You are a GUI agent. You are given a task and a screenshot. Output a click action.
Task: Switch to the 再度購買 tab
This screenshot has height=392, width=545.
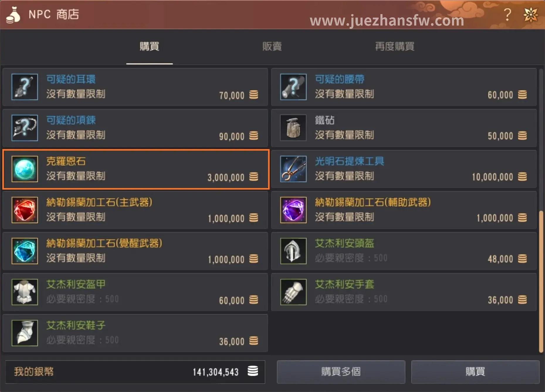click(x=395, y=46)
